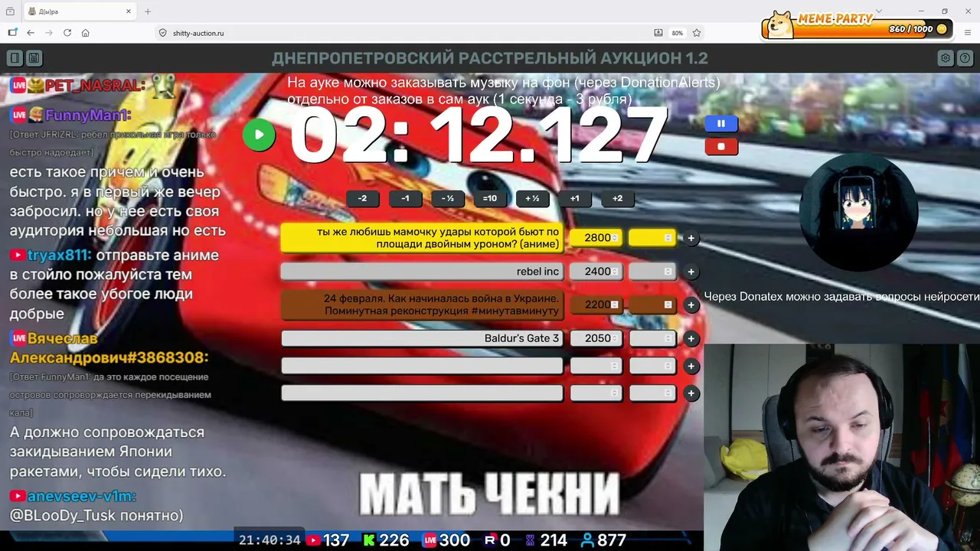This screenshot has height=551, width=980.
Task: Add amount to the rebel inc lot with plus
Action: [x=691, y=272]
